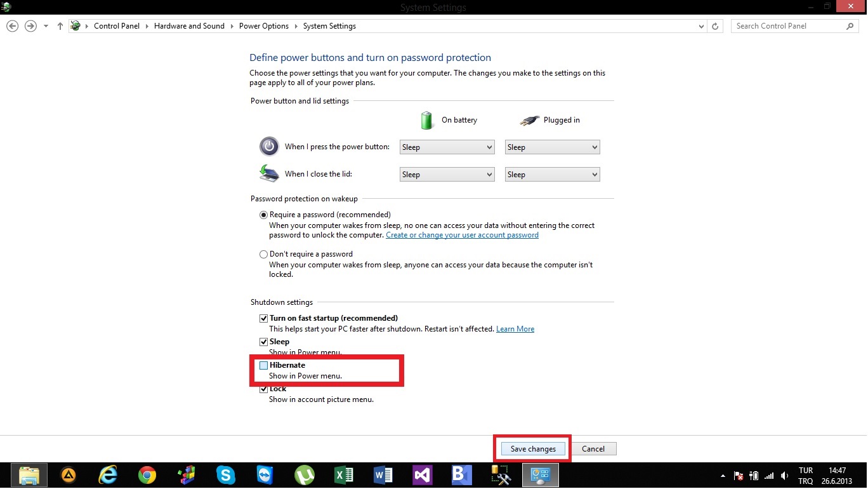
Task: Uncheck Turn on fast startup
Action: click(264, 318)
